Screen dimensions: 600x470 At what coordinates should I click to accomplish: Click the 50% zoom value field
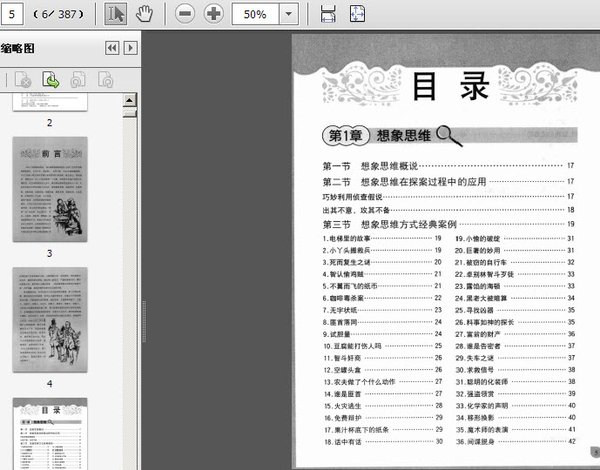point(256,14)
